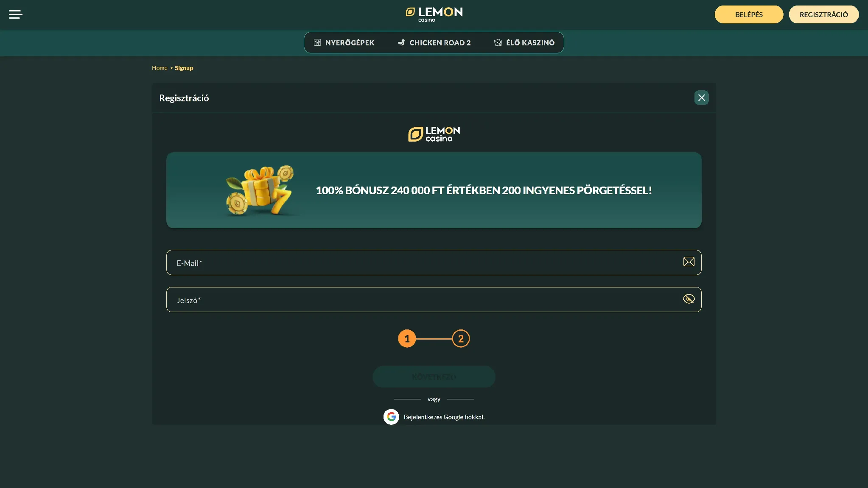Open the NYERŐGÉPEK tab
Image resolution: width=868 pixels, height=488 pixels.
point(344,43)
